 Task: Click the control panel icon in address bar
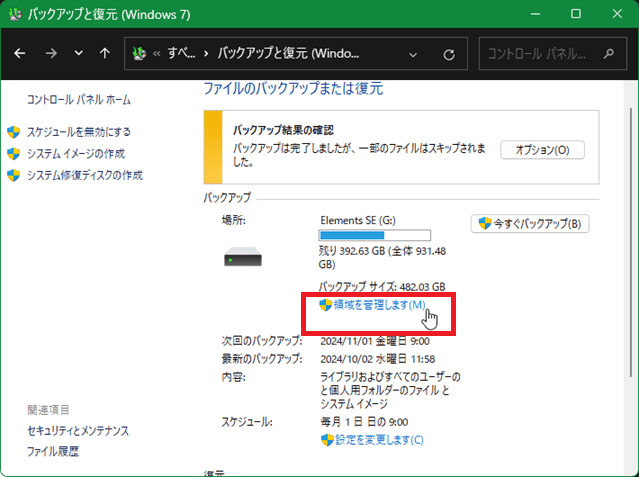(x=140, y=54)
